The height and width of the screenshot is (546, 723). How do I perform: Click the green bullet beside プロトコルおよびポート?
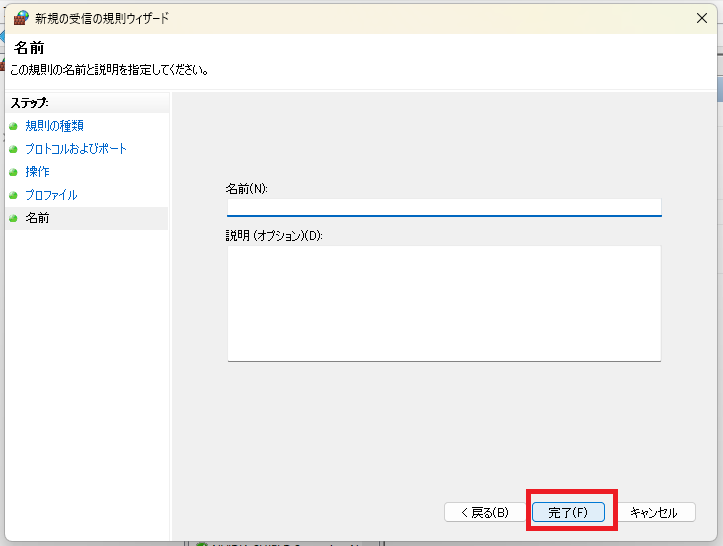coord(13,149)
